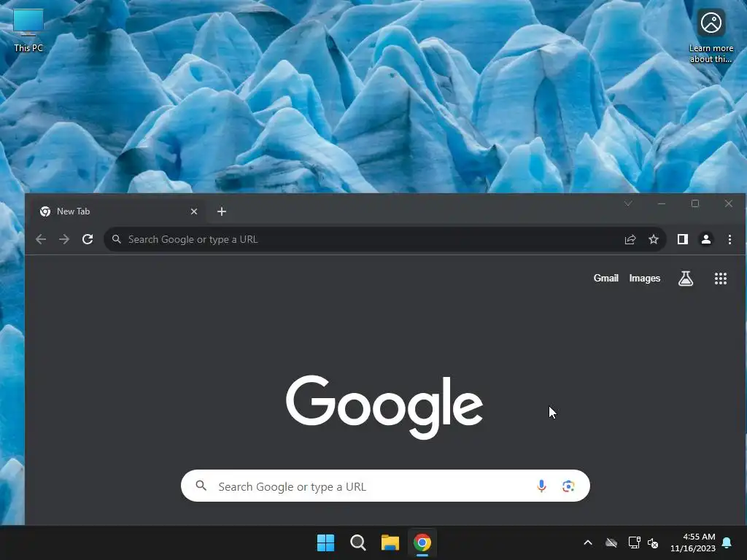Close the New Tab tab

194,211
